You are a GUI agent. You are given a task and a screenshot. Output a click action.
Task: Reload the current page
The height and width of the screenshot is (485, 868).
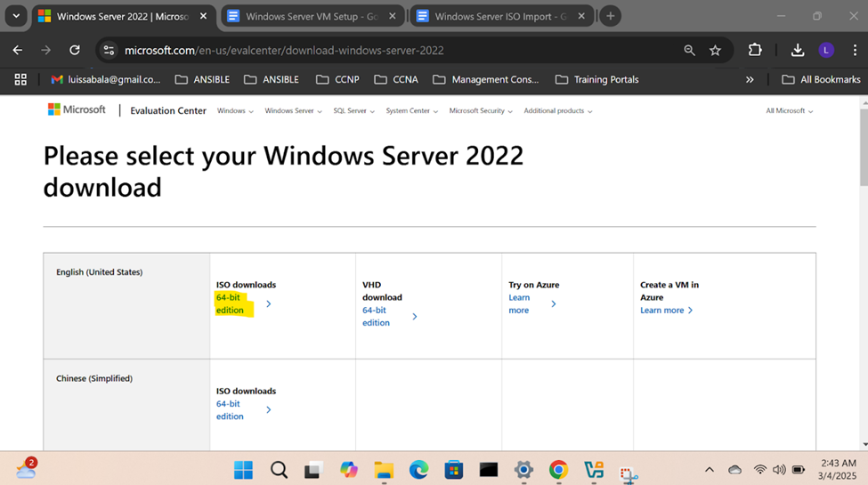point(75,51)
